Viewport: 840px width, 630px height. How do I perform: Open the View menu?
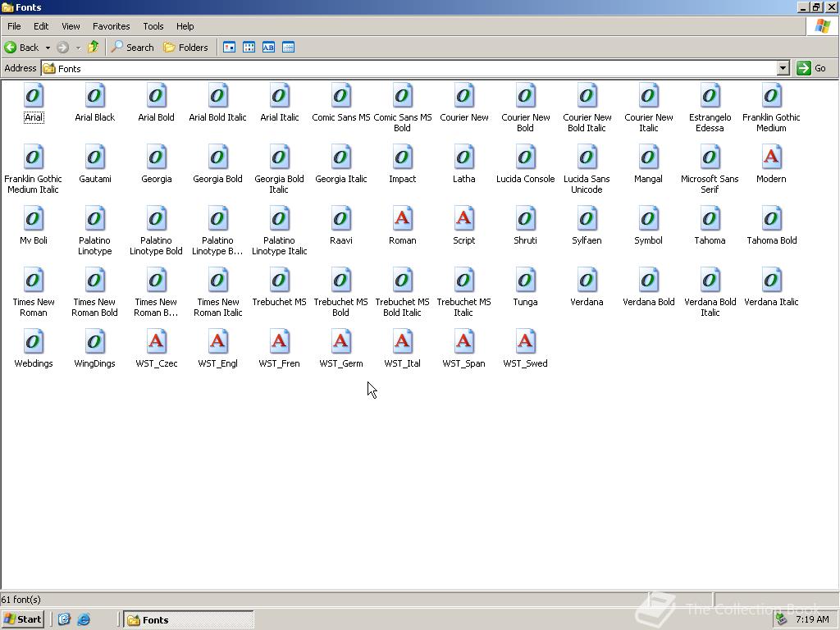click(71, 26)
